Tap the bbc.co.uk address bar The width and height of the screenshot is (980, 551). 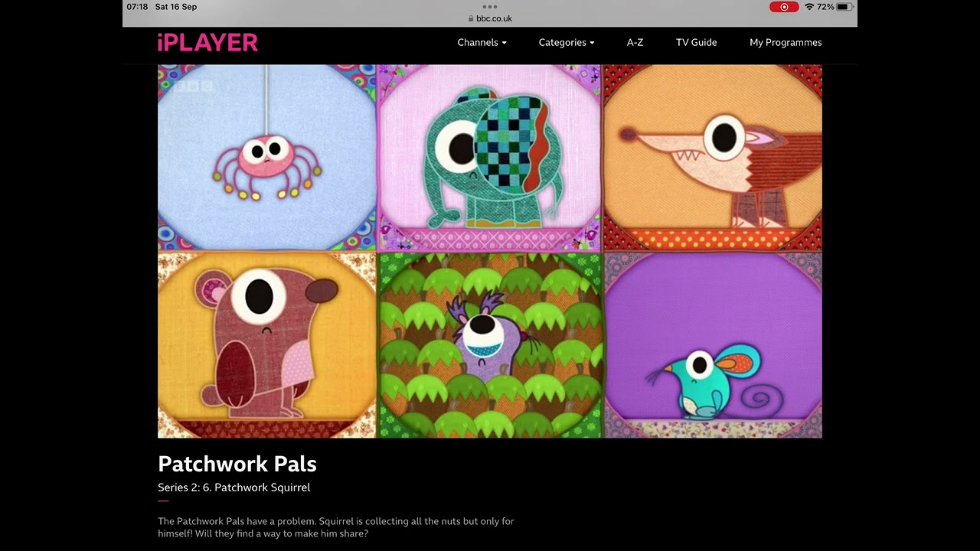pyautogui.click(x=490, y=18)
